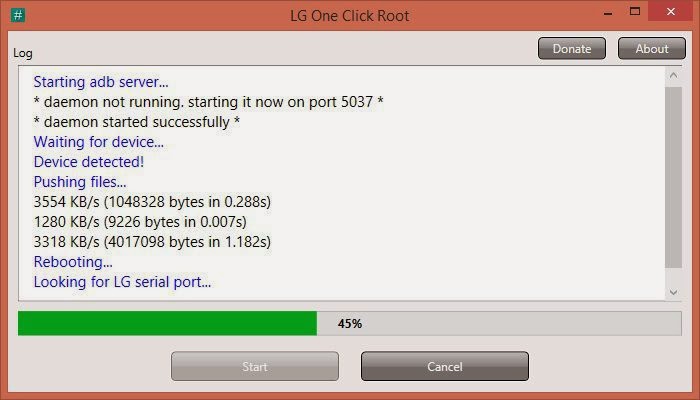
Task: Click the log vertical scrollbar thumb
Action: click(673, 177)
